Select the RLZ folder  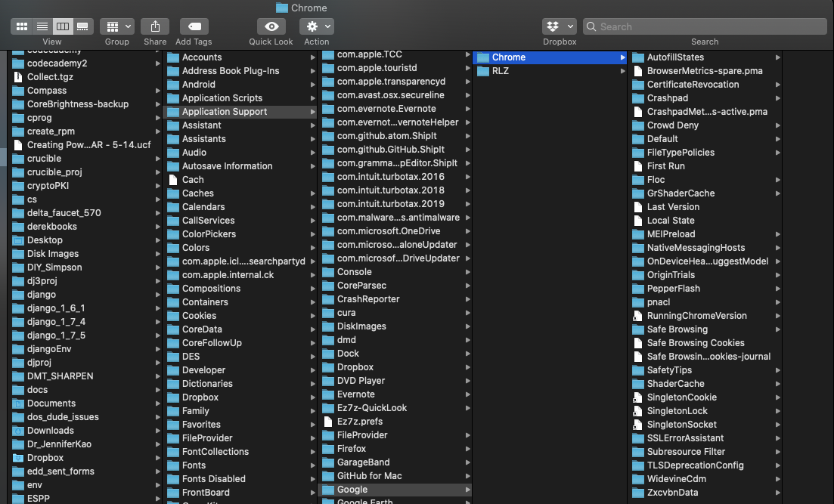tap(550, 71)
